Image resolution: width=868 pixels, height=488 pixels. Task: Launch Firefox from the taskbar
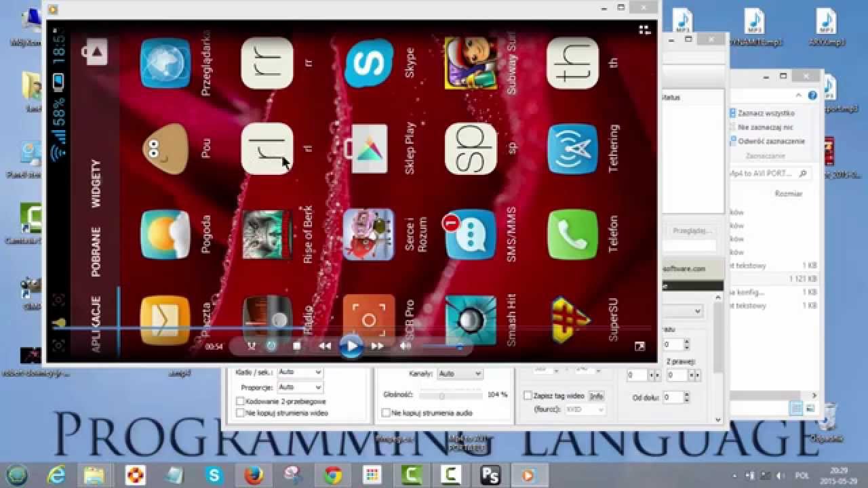[254, 475]
